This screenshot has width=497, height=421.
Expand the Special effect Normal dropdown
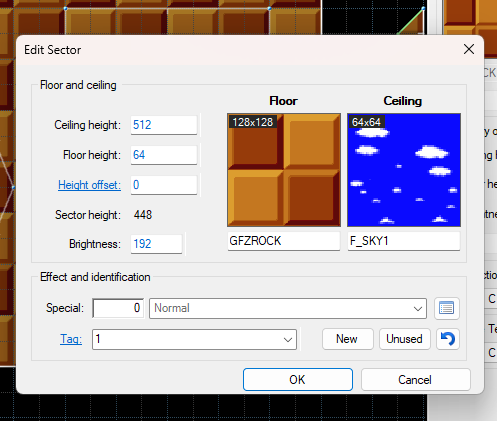(418, 308)
